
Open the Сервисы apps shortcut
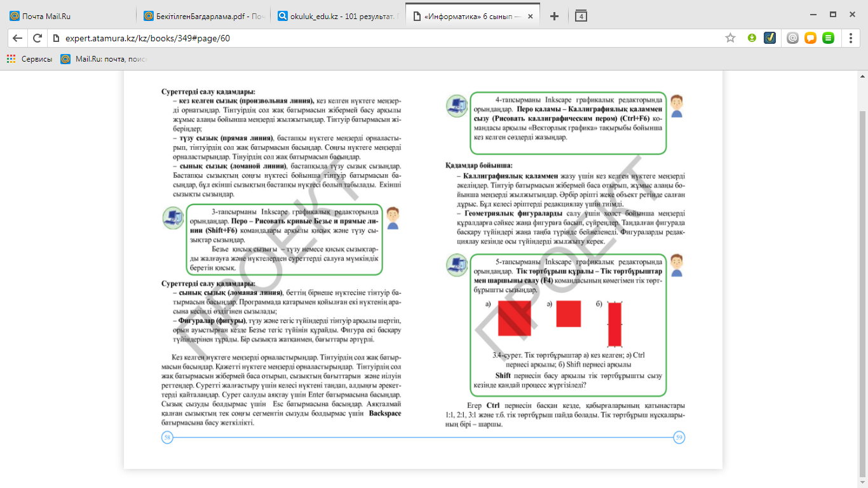29,59
